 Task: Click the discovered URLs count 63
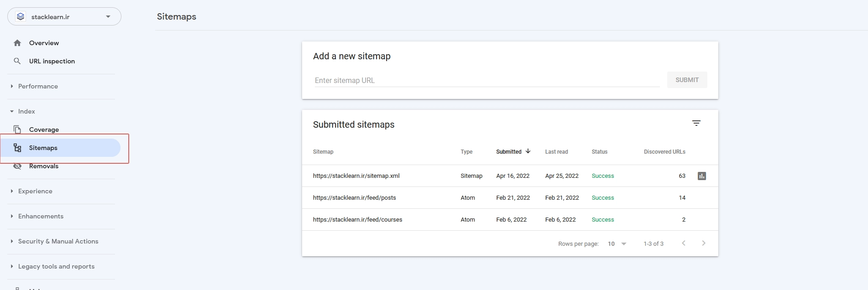[x=682, y=176]
